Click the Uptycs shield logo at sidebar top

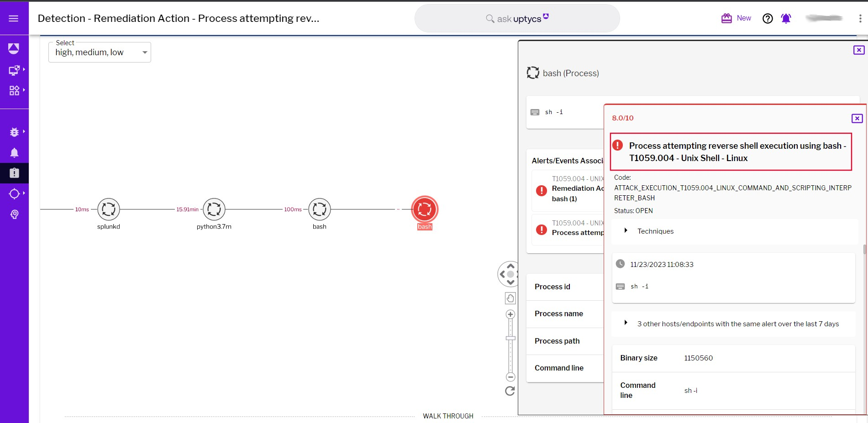(x=14, y=48)
